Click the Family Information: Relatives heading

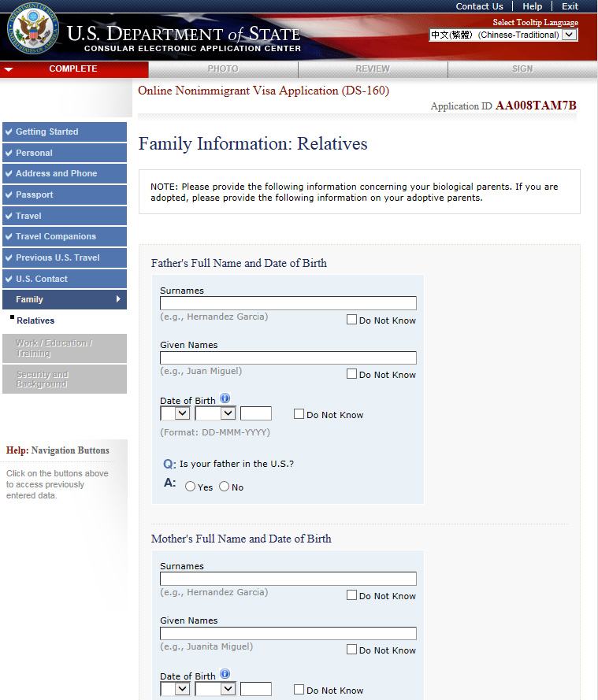tap(253, 144)
